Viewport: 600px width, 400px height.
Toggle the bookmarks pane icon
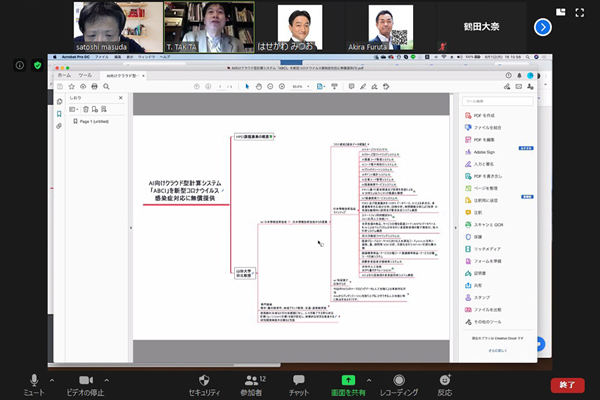(x=59, y=114)
